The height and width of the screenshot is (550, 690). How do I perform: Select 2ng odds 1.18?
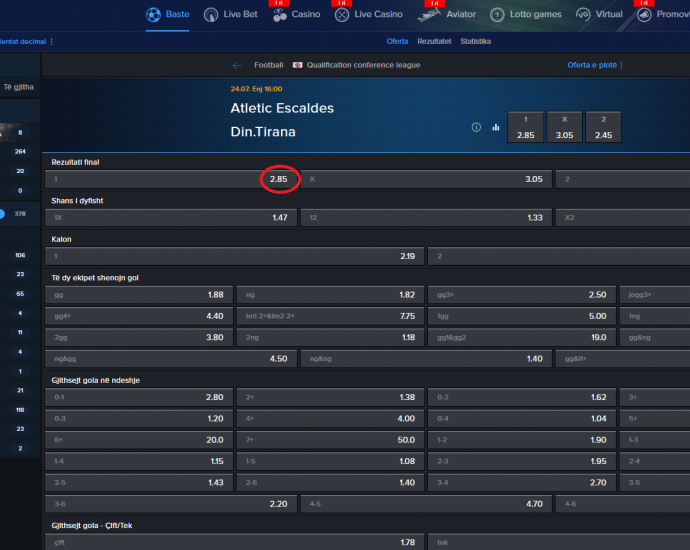click(x=330, y=337)
